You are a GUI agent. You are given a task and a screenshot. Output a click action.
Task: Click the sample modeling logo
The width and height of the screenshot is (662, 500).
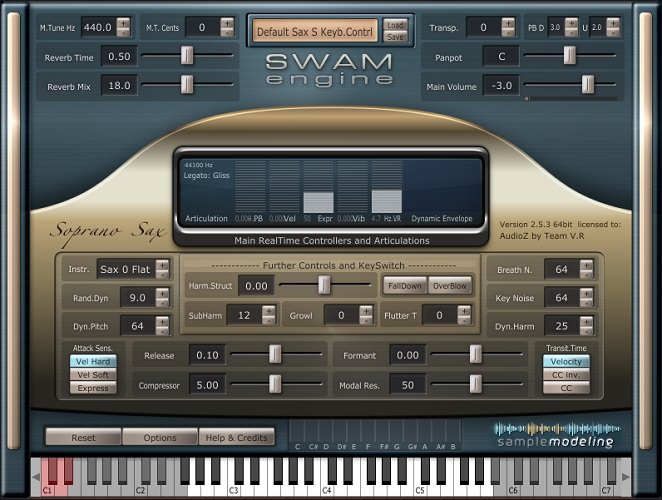tap(556, 435)
